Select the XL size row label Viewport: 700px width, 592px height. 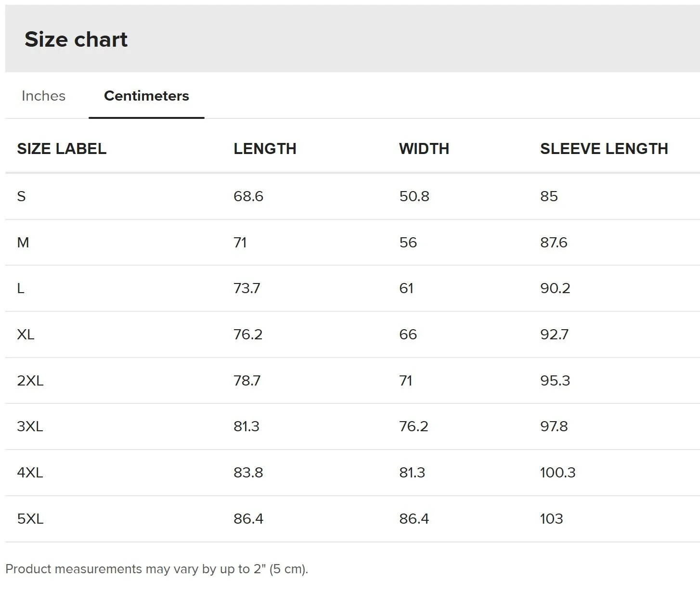pyautogui.click(x=26, y=335)
